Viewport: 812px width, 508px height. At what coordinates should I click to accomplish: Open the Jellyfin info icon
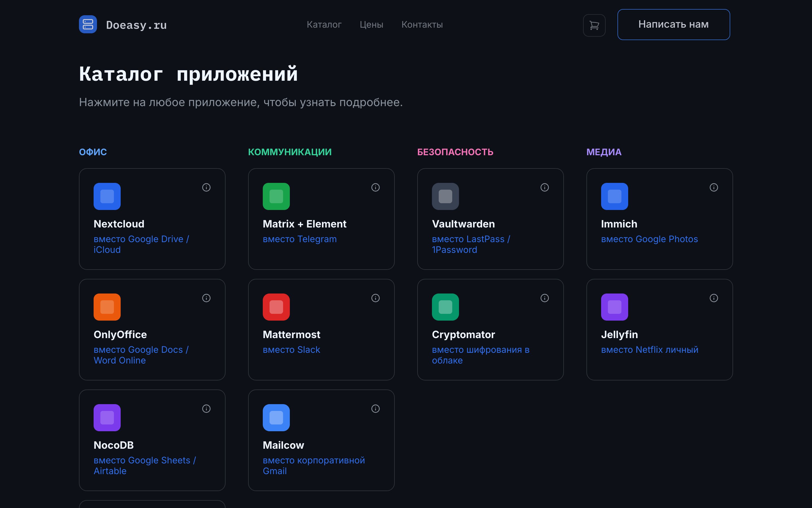[x=714, y=298]
